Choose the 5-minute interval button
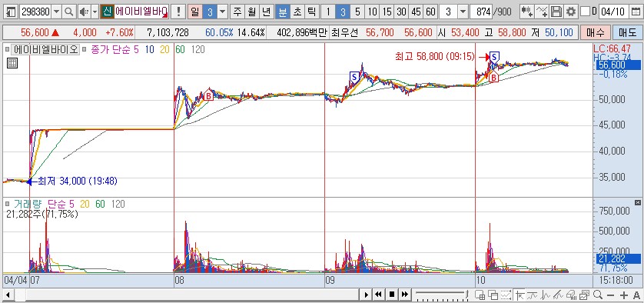This screenshot has height=303, width=644. coord(357,12)
